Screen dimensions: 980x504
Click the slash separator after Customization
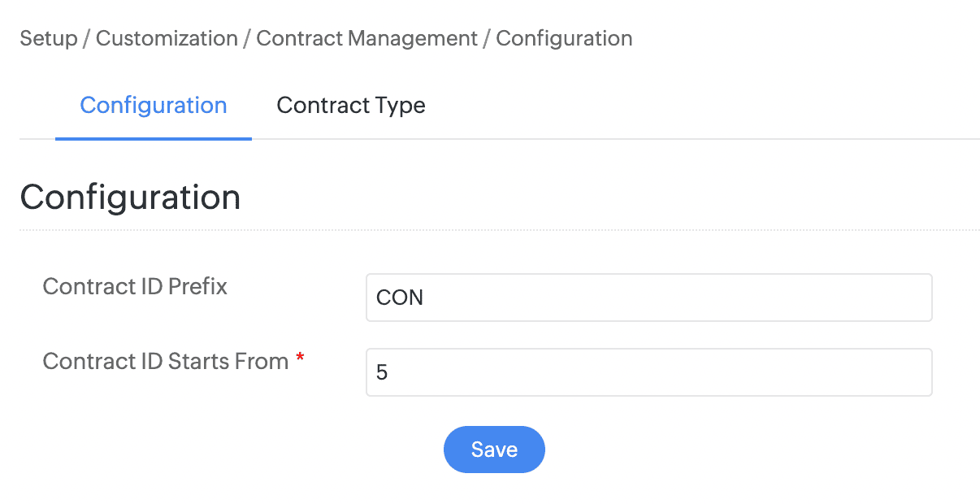pos(247,38)
